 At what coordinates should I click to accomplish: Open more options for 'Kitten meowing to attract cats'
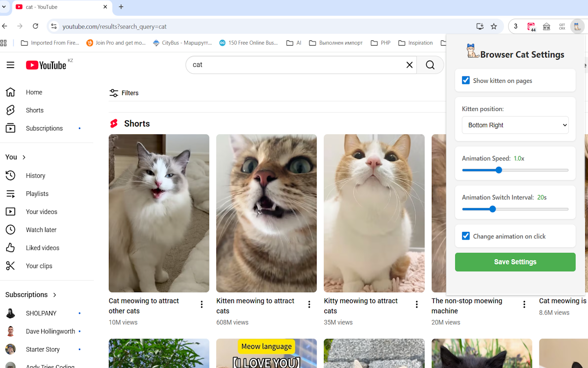tap(309, 304)
